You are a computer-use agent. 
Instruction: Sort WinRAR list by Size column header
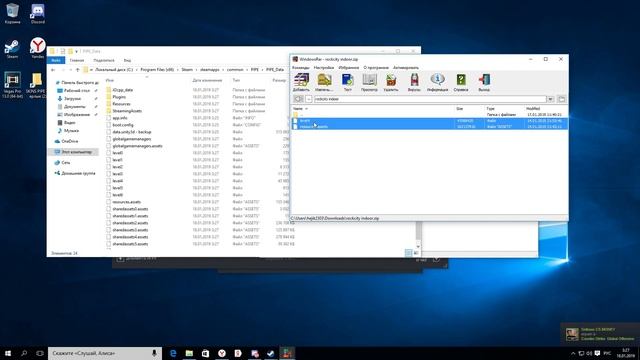click(x=460, y=109)
